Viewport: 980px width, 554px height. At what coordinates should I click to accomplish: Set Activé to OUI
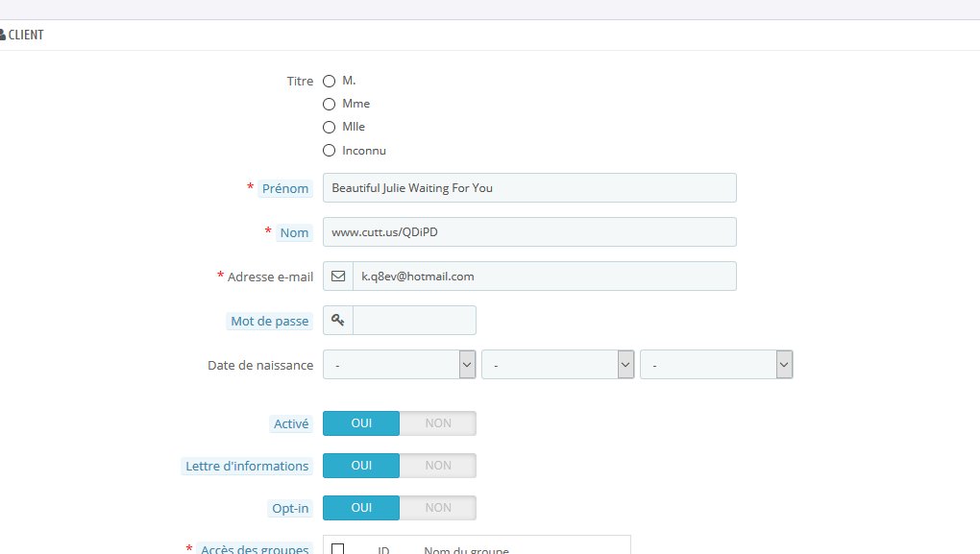tap(361, 423)
